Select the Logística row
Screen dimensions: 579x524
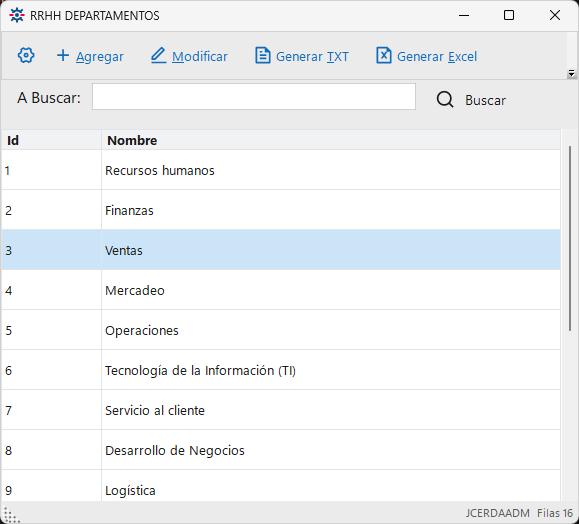[281, 486]
